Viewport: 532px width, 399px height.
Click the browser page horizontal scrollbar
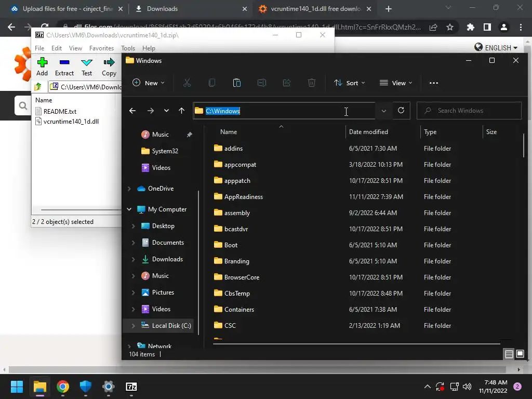click(258, 369)
